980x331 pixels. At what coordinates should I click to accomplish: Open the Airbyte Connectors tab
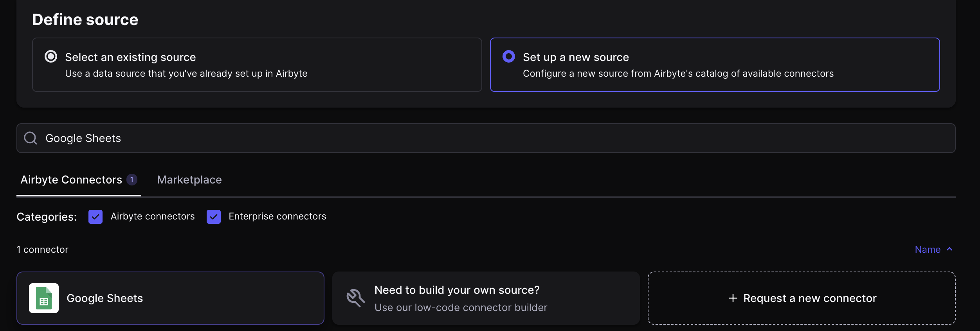pos(71,180)
